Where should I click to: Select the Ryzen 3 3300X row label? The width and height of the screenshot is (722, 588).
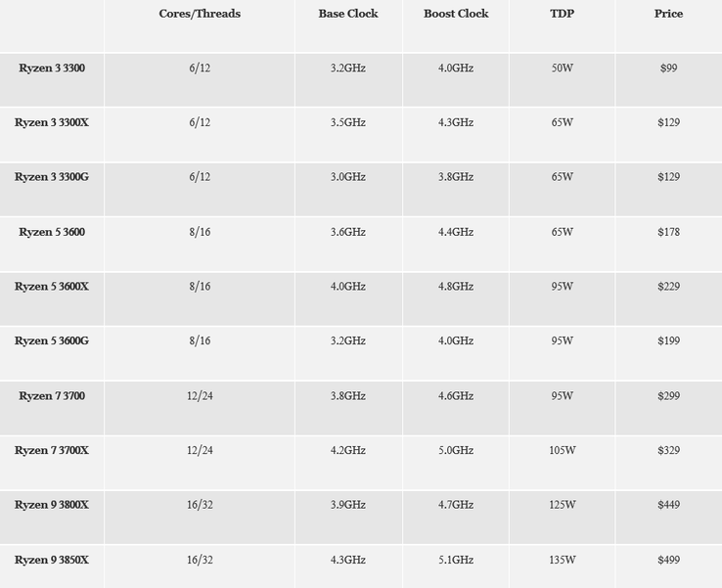52,122
